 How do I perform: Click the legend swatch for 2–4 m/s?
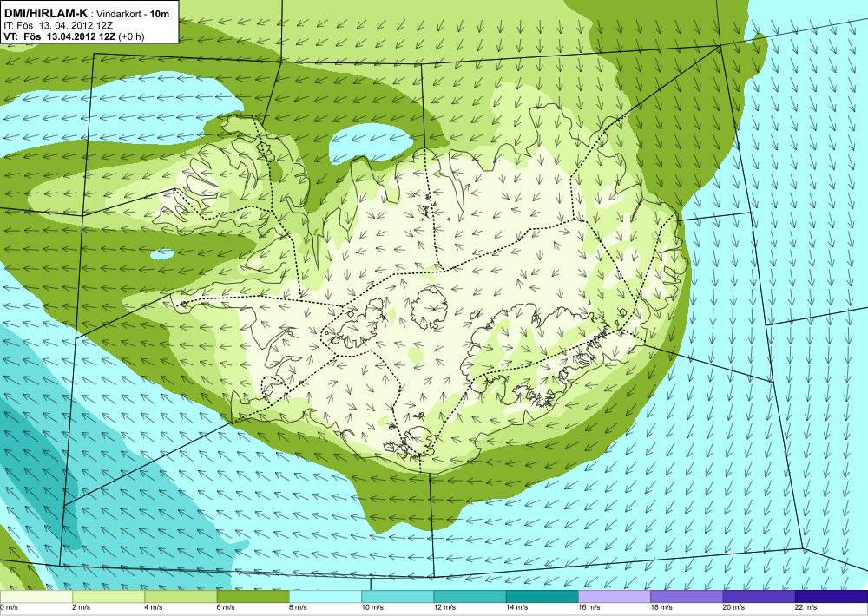point(108,597)
